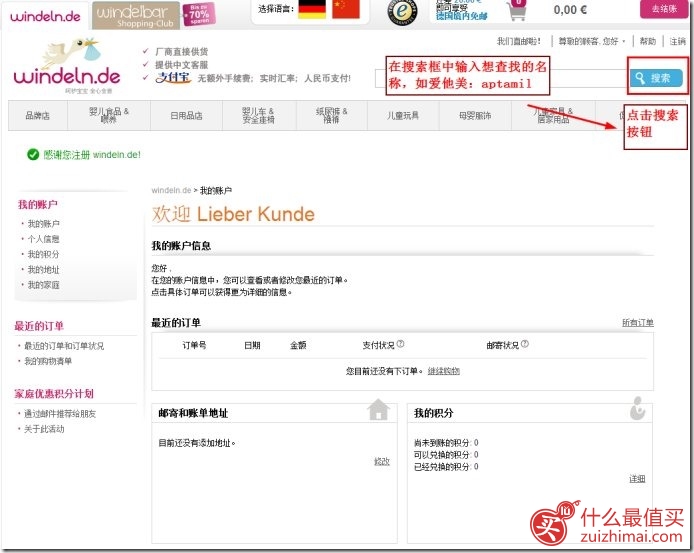
Task: Click the 感谢您注册 windeln.de! message
Action: [x=92, y=155]
